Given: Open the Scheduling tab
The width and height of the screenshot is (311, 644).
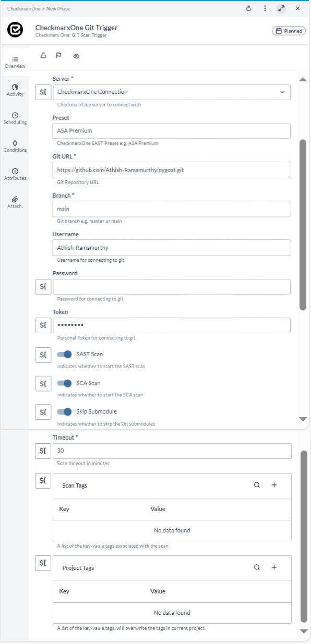Looking at the screenshot, I should point(15,118).
